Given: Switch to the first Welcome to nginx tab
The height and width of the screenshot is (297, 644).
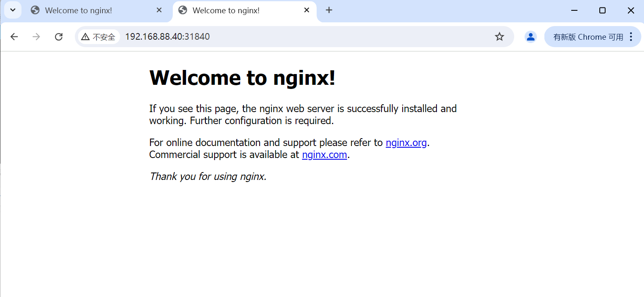Looking at the screenshot, I should pos(98,10).
